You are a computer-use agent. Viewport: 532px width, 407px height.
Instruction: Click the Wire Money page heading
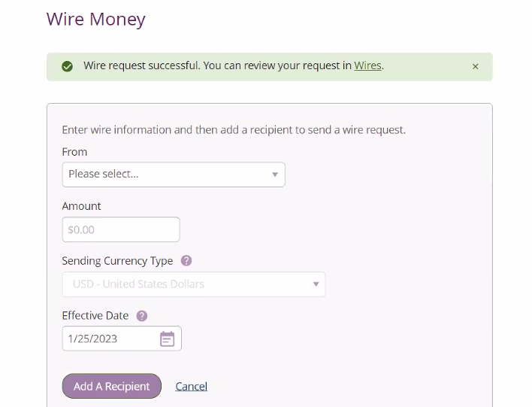click(96, 19)
